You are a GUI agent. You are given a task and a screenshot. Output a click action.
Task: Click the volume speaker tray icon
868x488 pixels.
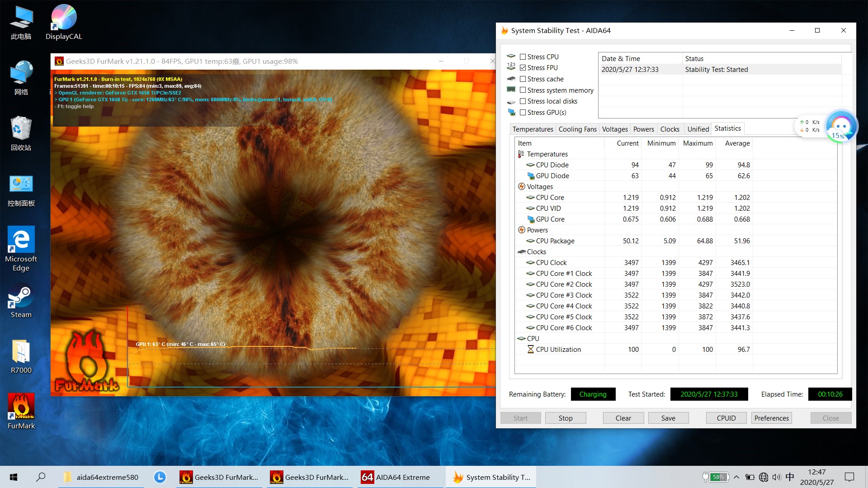tap(776, 477)
